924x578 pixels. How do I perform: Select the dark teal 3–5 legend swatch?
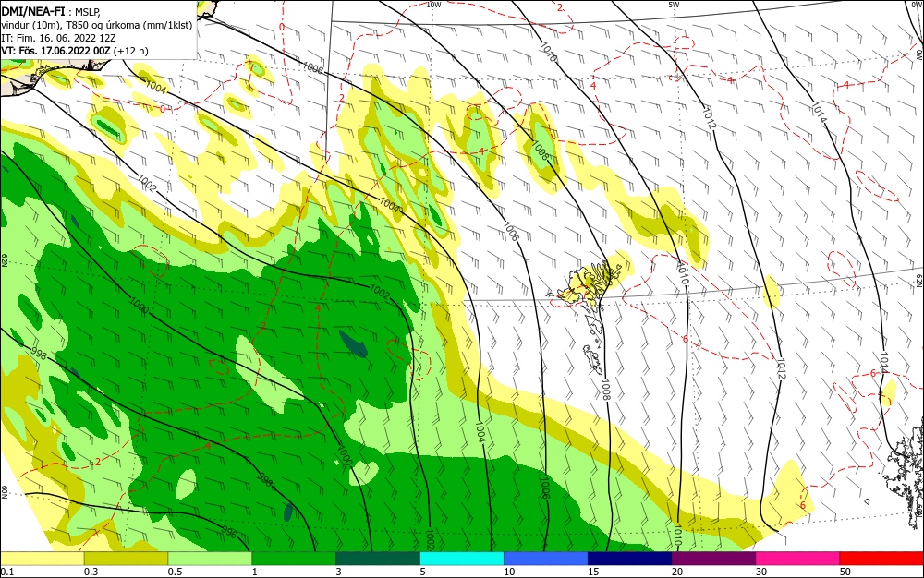(x=378, y=559)
